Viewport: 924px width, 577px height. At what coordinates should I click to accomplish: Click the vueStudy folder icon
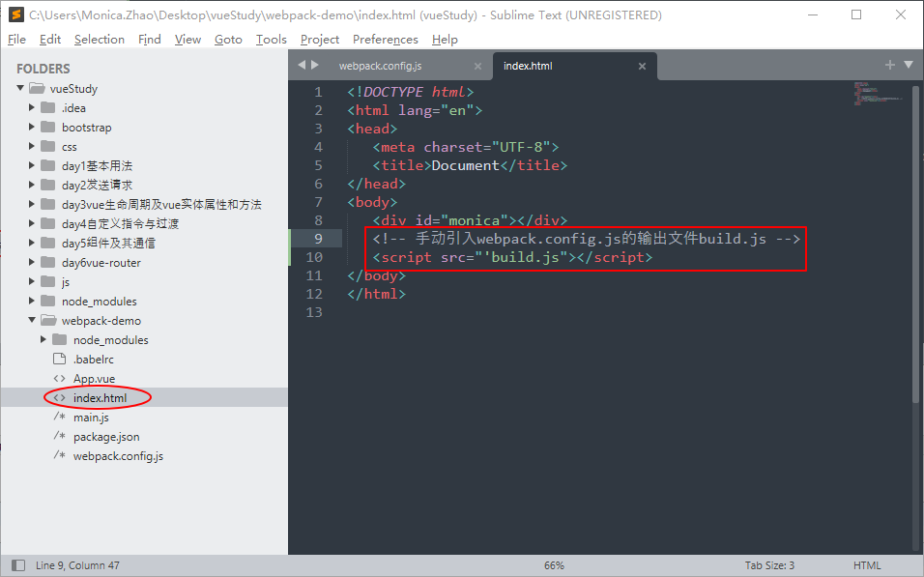click(37, 88)
